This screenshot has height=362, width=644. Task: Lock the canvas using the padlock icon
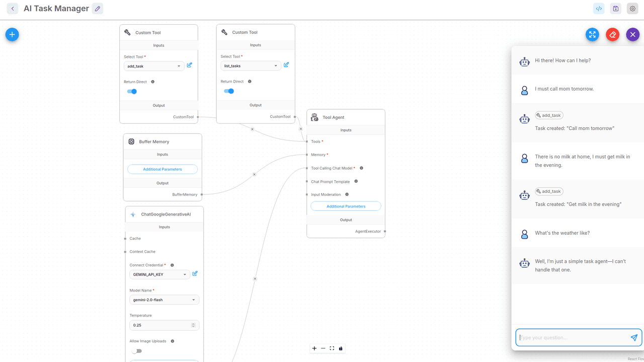pyautogui.click(x=340, y=348)
